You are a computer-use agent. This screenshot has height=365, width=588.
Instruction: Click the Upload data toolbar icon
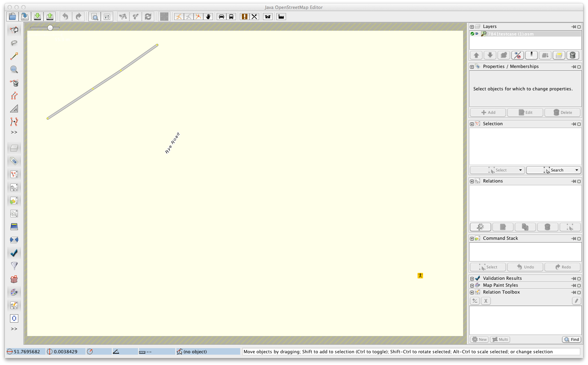pos(50,17)
